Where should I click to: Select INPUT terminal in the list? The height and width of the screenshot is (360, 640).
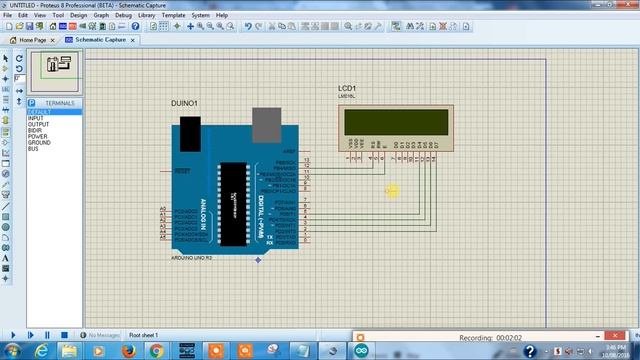(54, 118)
